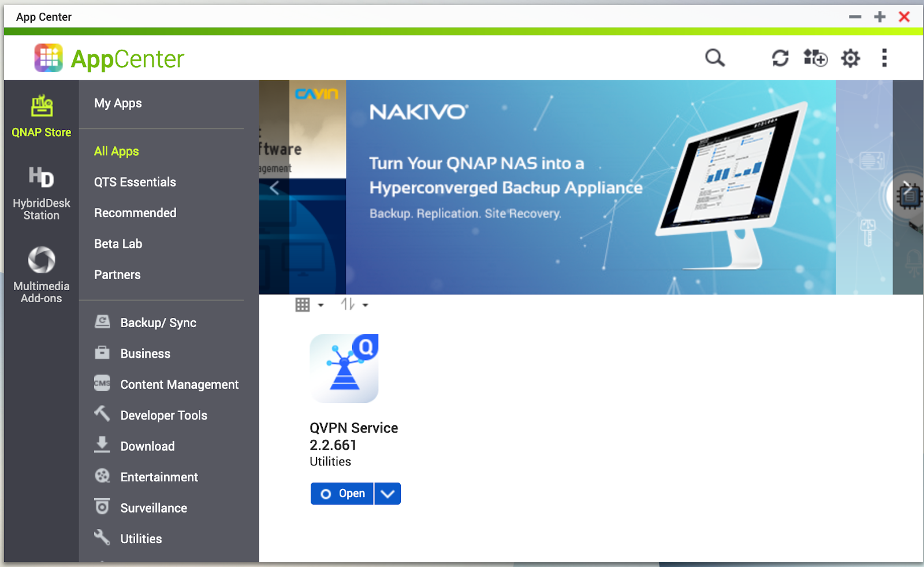Expand the grid view mode dropdown
The image size is (924, 567).
[309, 305]
